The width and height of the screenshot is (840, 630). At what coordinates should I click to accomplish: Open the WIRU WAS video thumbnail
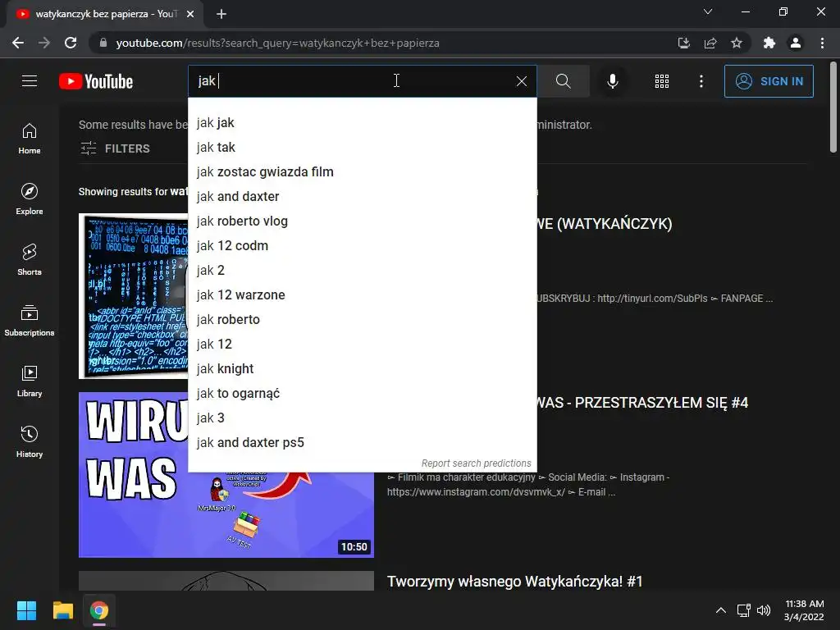point(226,514)
